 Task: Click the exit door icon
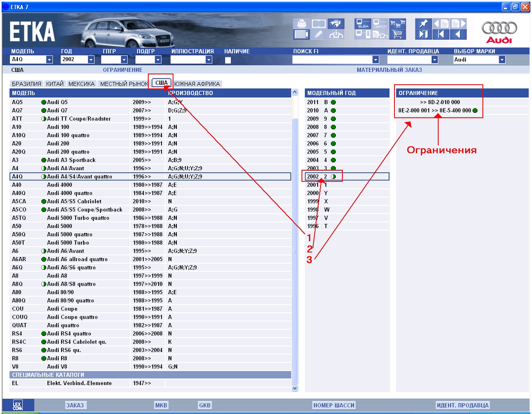pos(423,34)
